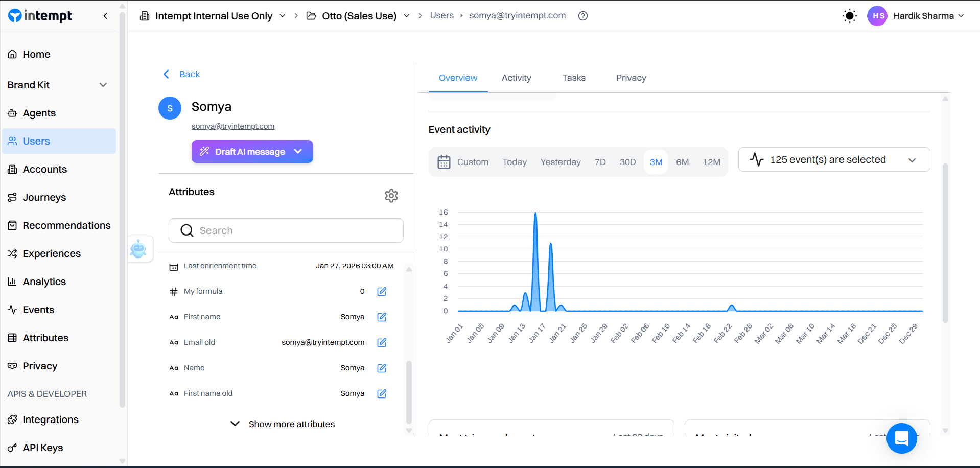Open help via the question mark icon
Image resolution: width=980 pixels, height=468 pixels.
tap(582, 16)
